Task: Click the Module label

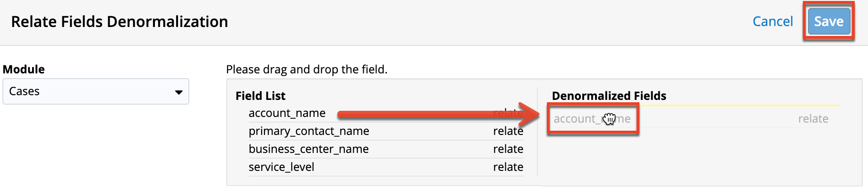Action: [x=24, y=70]
